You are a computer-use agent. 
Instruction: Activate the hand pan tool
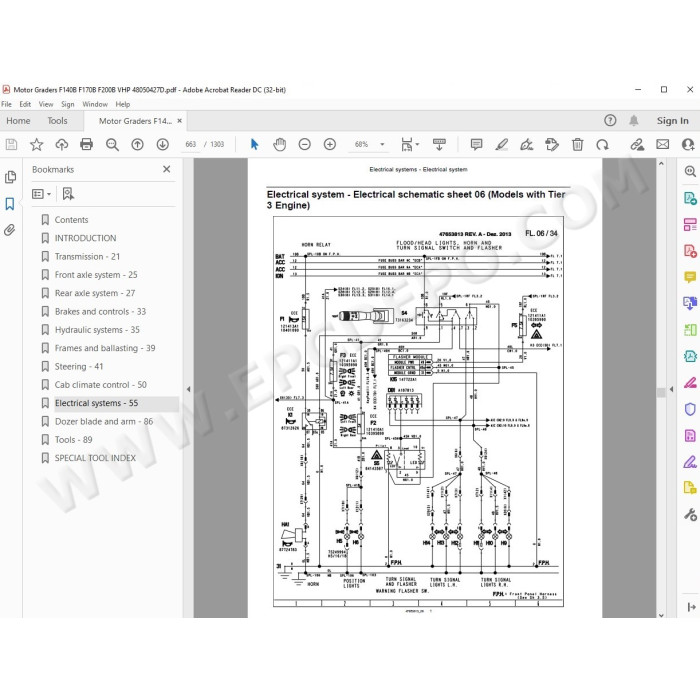click(x=279, y=144)
